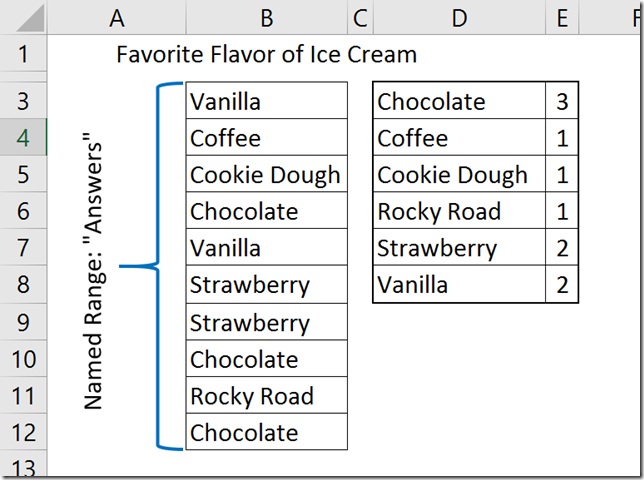Click the blue curly brace shape
644x480 pixels.
point(158,267)
